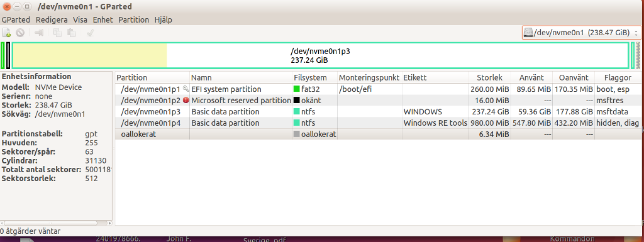The image size is (644, 242).
Task: Click the Windows RE tools label cell
Action: coord(435,123)
